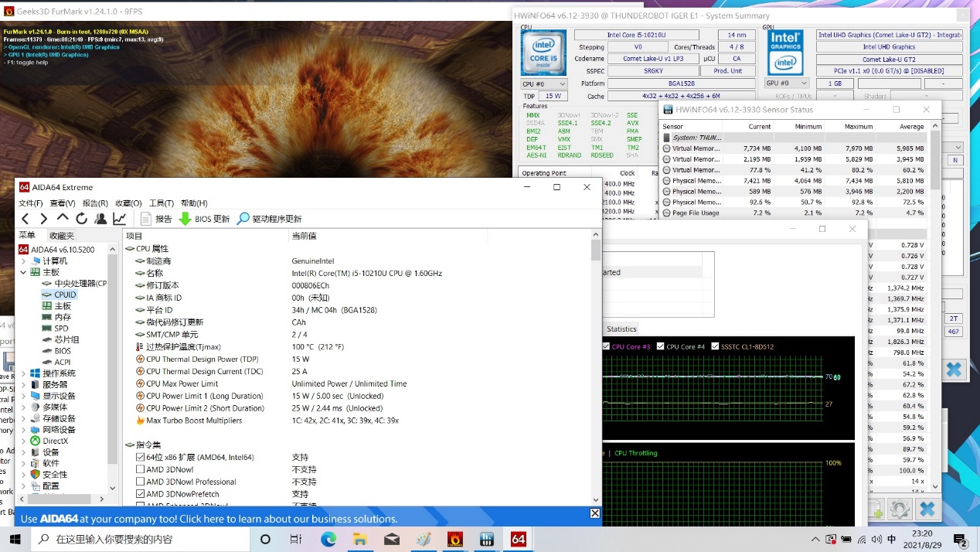Toggle the AMD 3DNow! Professional checkbox
Screen dimensions: 980x552
click(140, 482)
